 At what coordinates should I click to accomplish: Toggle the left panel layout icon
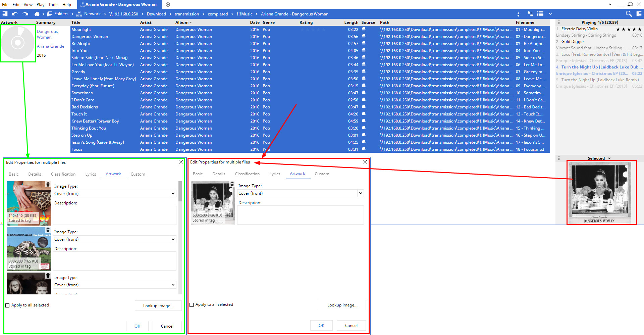5,14
